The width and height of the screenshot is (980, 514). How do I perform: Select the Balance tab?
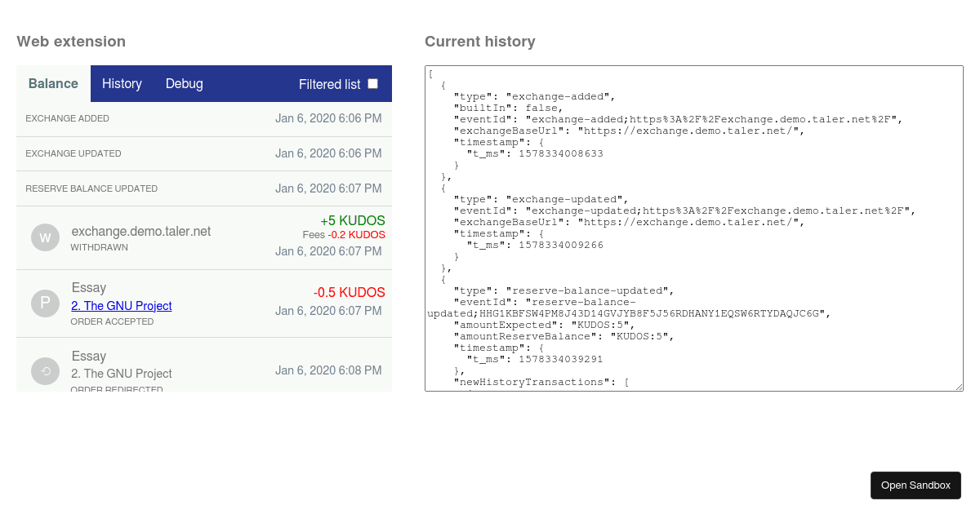pyautogui.click(x=52, y=83)
